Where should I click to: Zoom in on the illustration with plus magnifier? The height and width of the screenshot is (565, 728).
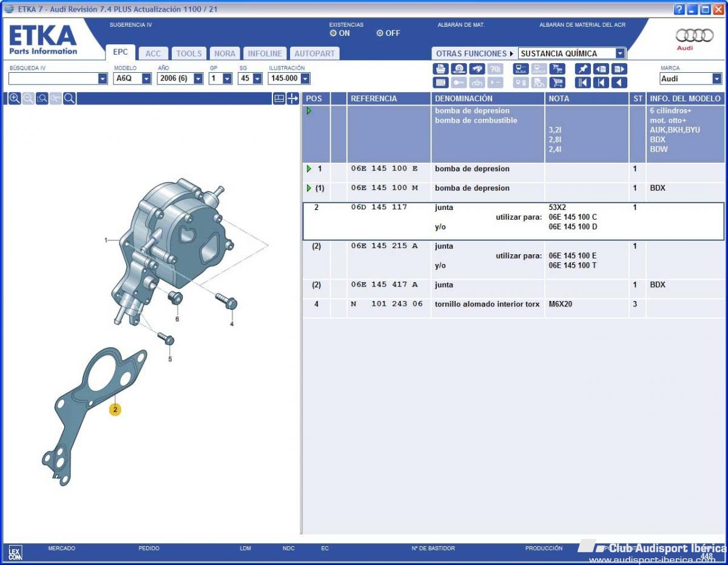click(x=15, y=98)
